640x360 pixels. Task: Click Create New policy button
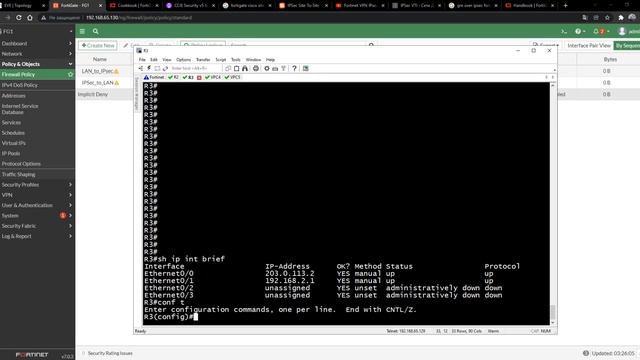click(98, 45)
